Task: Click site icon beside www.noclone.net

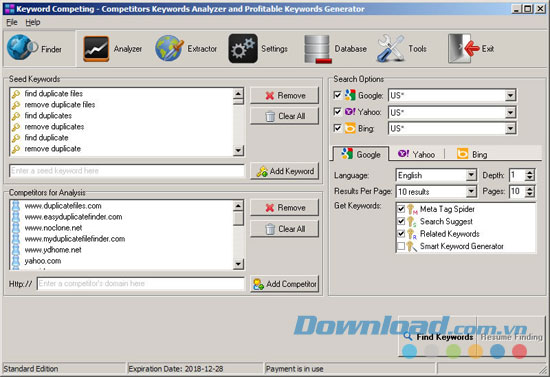Action: (x=16, y=228)
